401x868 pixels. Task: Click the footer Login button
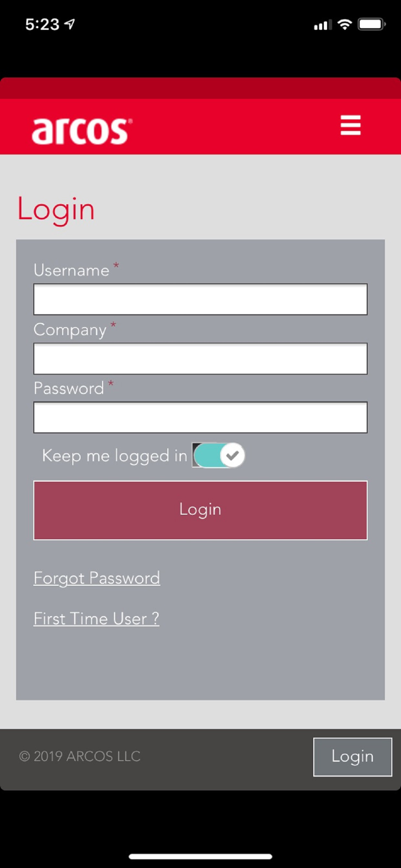pos(352,757)
